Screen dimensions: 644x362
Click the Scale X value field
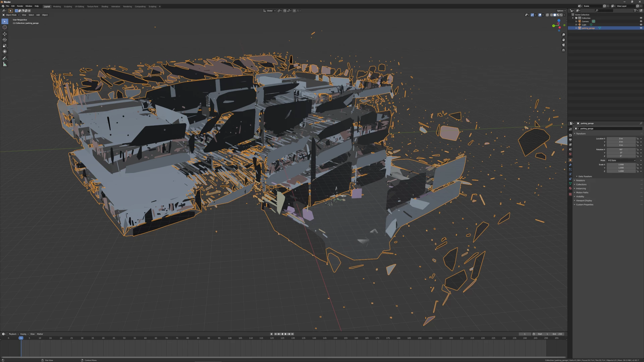click(x=621, y=165)
